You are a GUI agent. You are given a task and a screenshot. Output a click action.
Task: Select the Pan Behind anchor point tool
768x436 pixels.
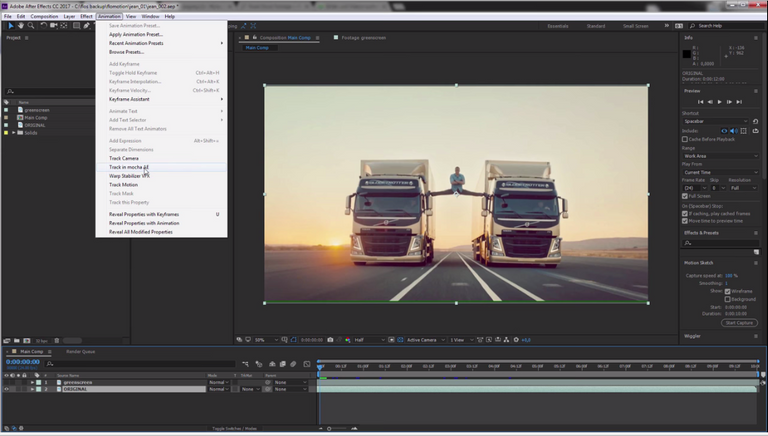[64, 25]
